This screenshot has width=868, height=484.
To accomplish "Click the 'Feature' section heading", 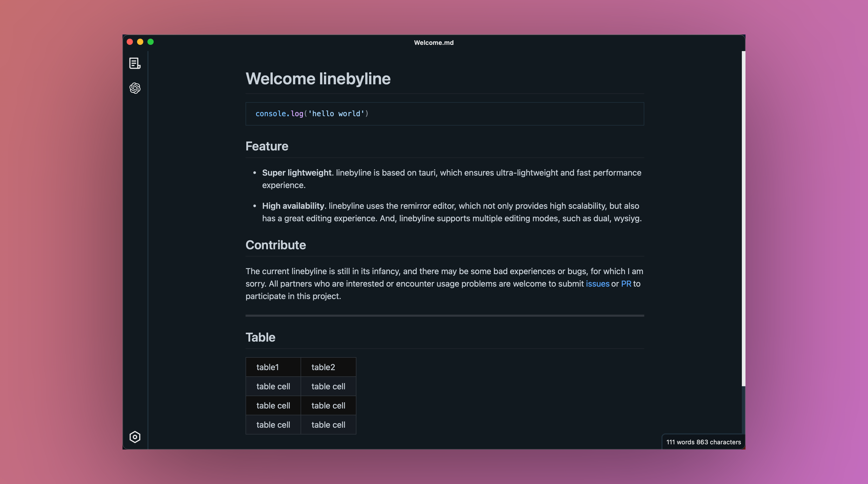I will (267, 146).
